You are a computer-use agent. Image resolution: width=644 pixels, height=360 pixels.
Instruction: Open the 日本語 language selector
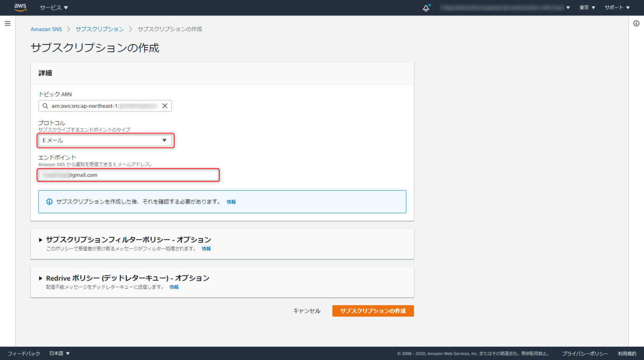coord(59,353)
